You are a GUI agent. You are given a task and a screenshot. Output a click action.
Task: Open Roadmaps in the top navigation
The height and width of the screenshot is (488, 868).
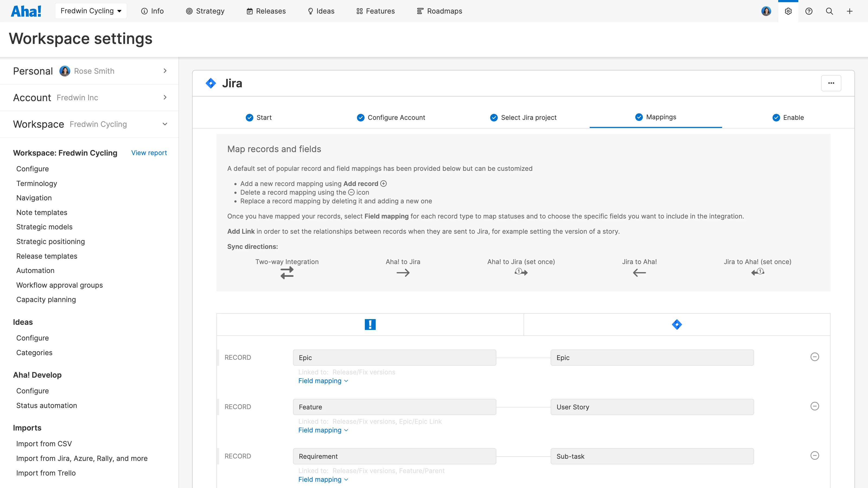439,11
